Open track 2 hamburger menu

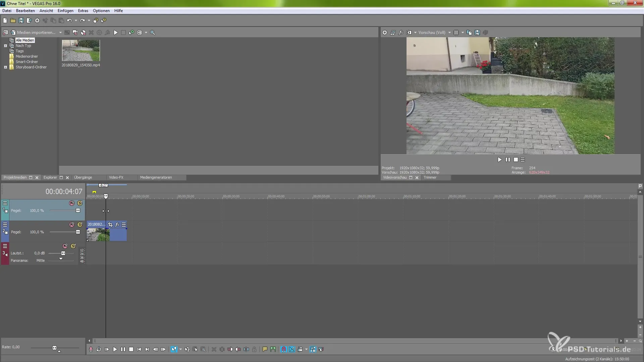[x=5, y=225]
